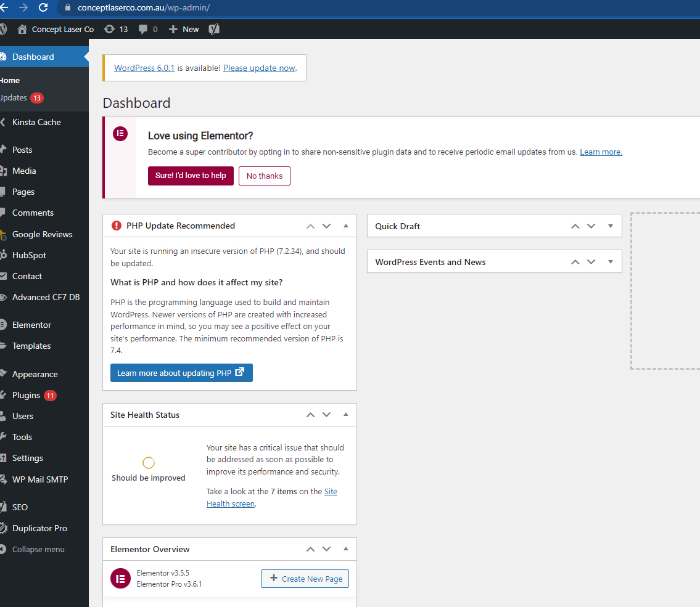
Task: Move Quick Draft widget up
Action: tap(575, 226)
